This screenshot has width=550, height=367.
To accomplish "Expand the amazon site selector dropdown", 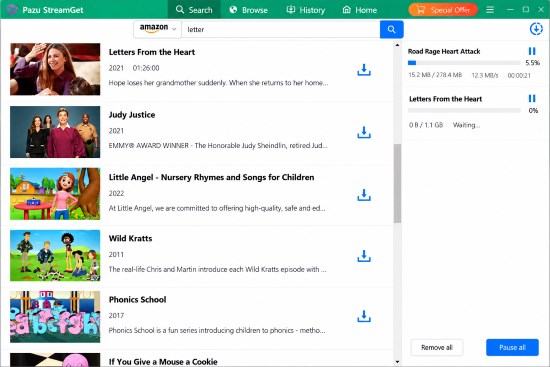I will (157, 29).
